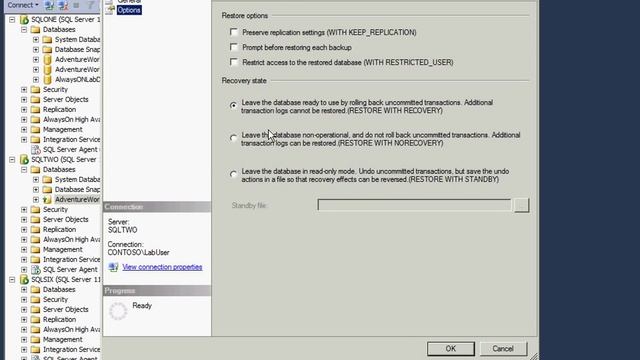
Task: Click the Progress spinner showing Ready
Action: (x=118, y=311)
